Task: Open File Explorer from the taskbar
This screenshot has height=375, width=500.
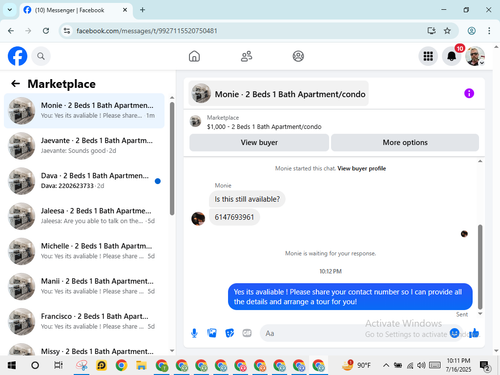Action: point(141,365)
